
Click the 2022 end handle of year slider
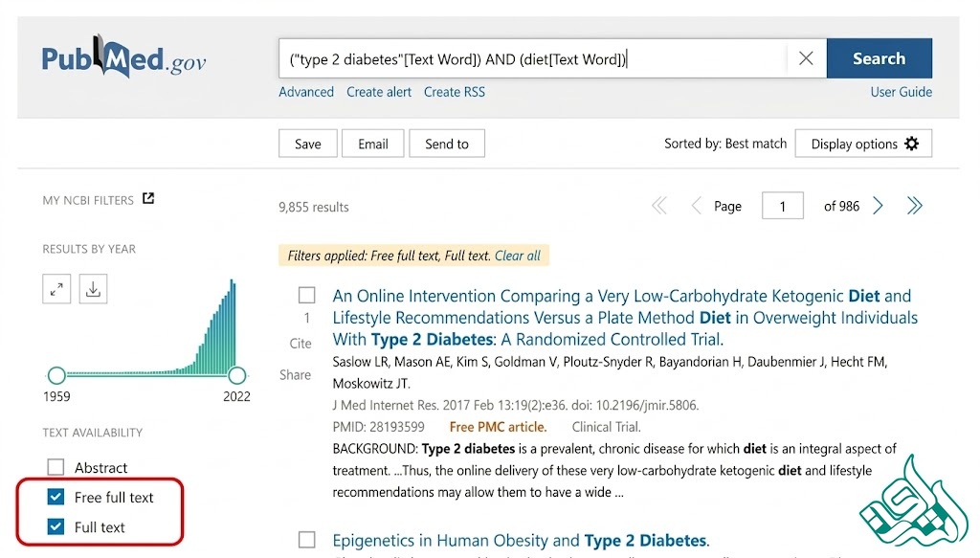pos(237,375)
